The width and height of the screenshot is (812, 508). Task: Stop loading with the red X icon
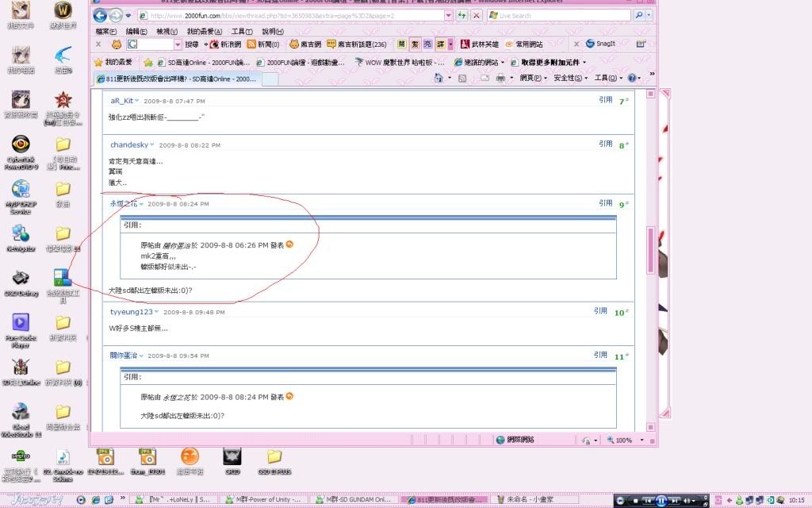tap(477, 16)
